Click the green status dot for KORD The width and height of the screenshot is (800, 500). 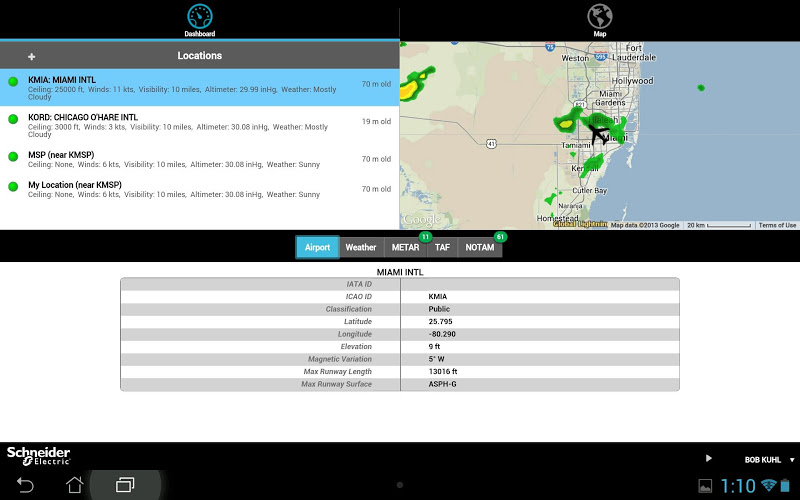pos(13,119)
